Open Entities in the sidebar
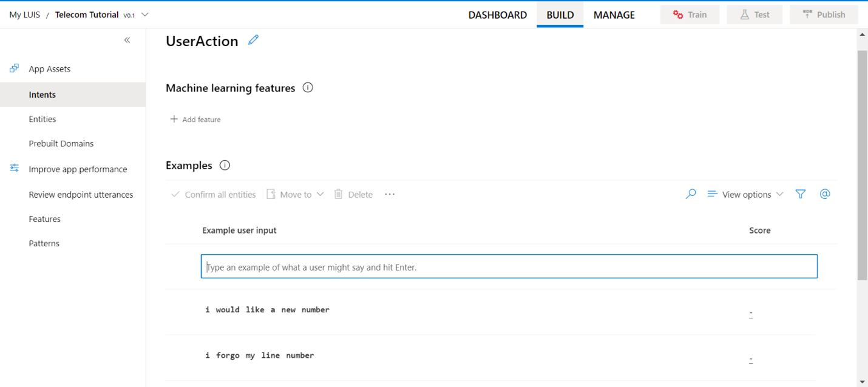This screenshot has width=868, height=387. click(42, 119)
